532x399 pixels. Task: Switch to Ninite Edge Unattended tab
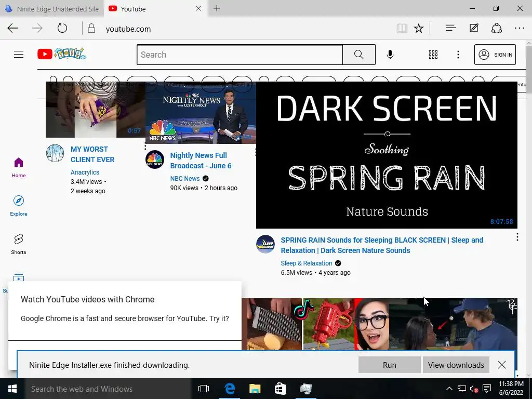[x=52, y=9]
